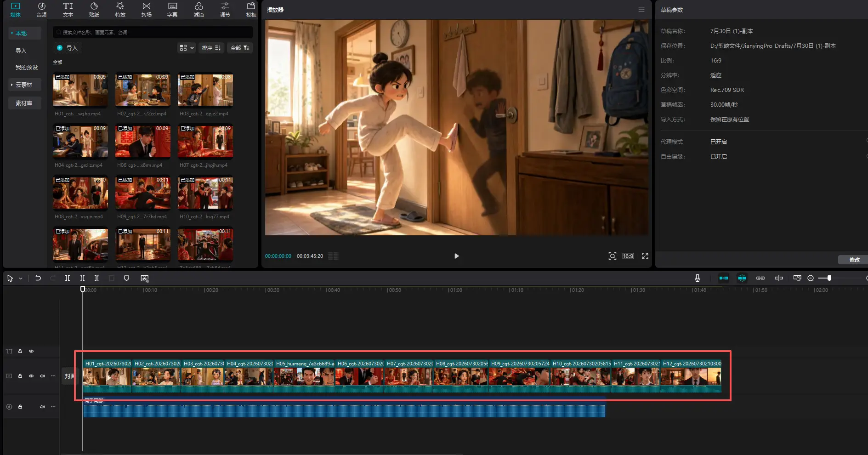Open the player quality bars icon next to timecode
Screen dimensions: 868x455
click(334, 256)
